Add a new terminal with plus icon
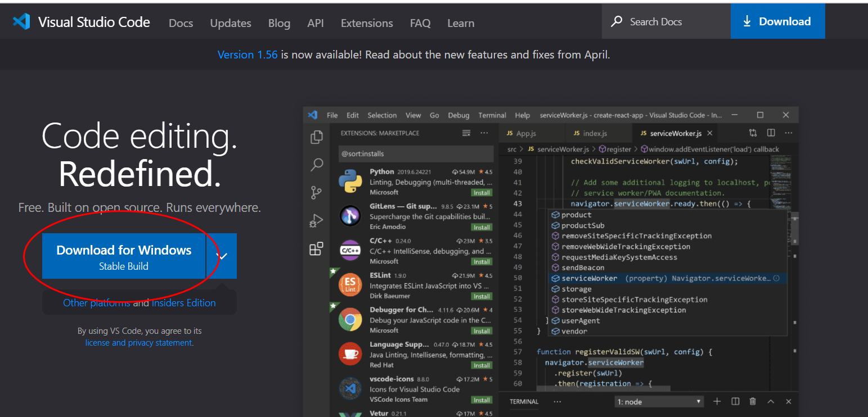This screenshot has width=868, height=417. 717,401
